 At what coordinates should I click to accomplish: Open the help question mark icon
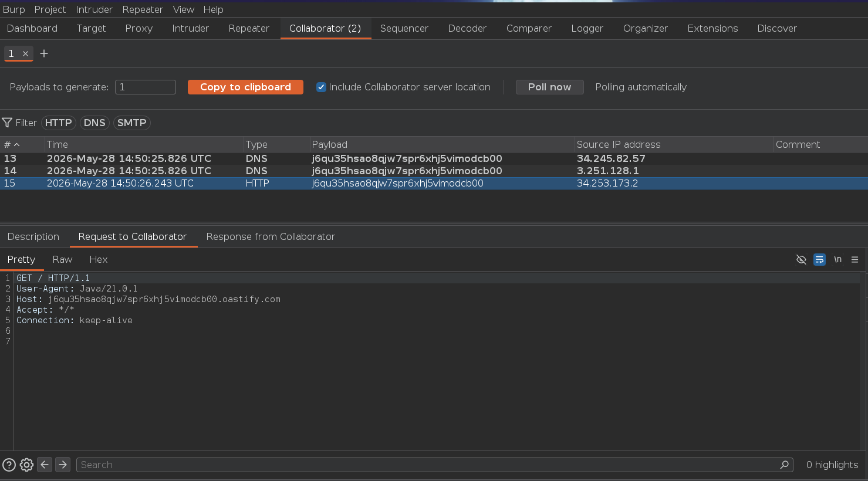click(9, 465)
